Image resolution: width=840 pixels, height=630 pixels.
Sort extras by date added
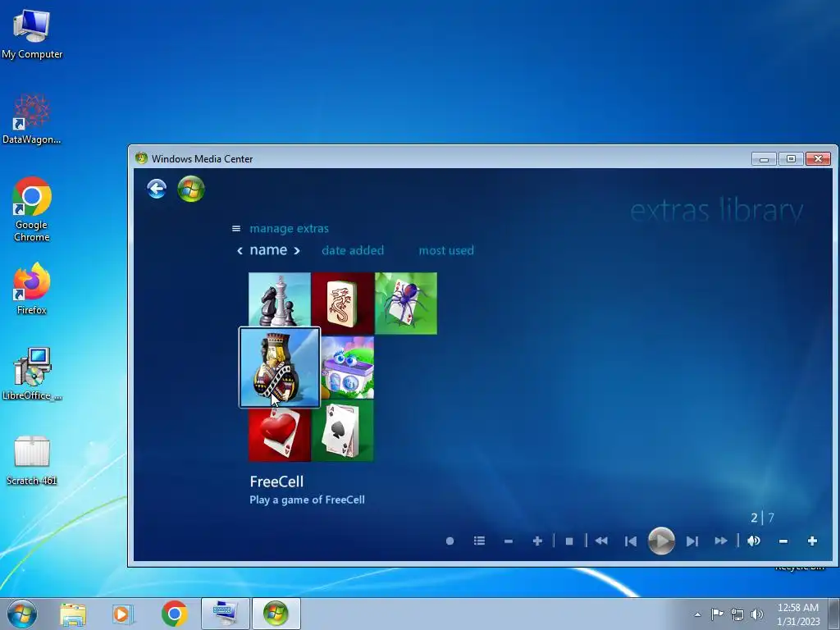point(353,250)
